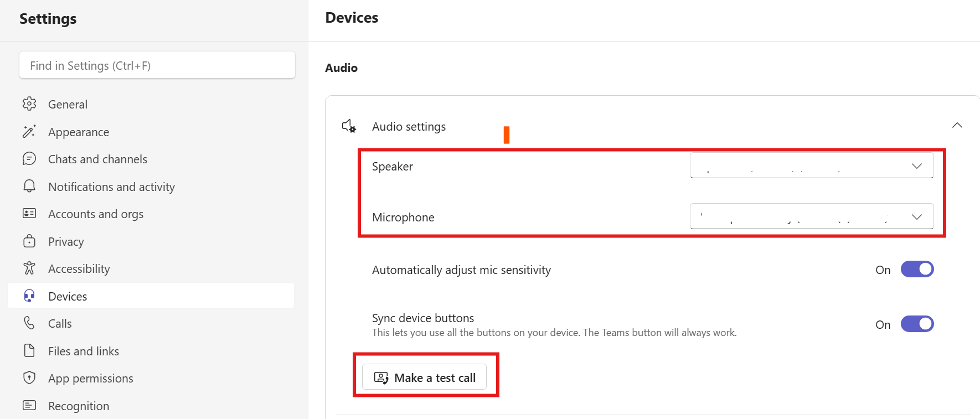The width and height of the screenshot is (980, 419).
Task: Click the App permissions shield icon
Action: click(x=29, y=378)
